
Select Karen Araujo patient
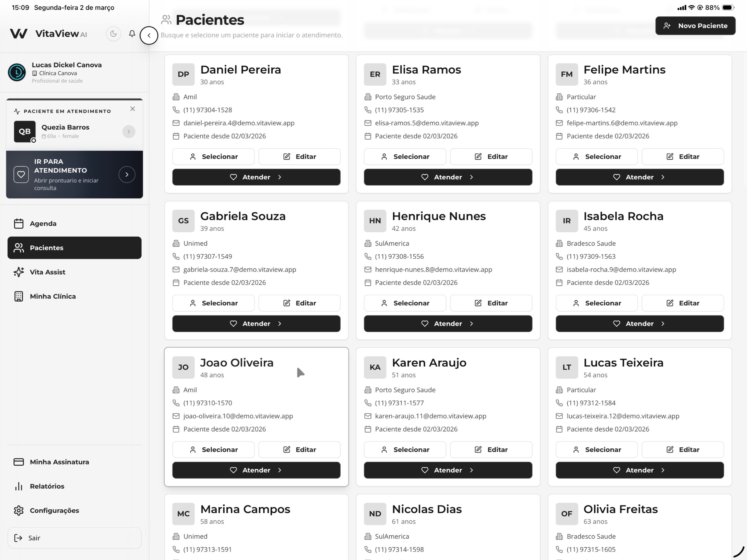[x=405, y=450]
